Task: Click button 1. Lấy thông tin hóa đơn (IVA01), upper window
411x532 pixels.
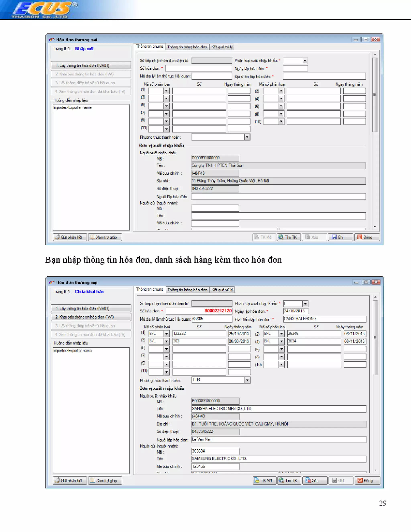Action: 91,65
